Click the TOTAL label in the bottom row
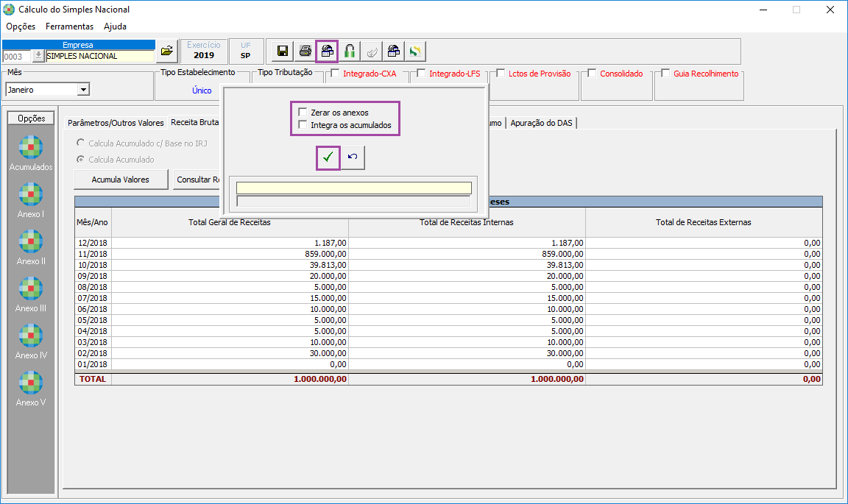 point(93,379)
